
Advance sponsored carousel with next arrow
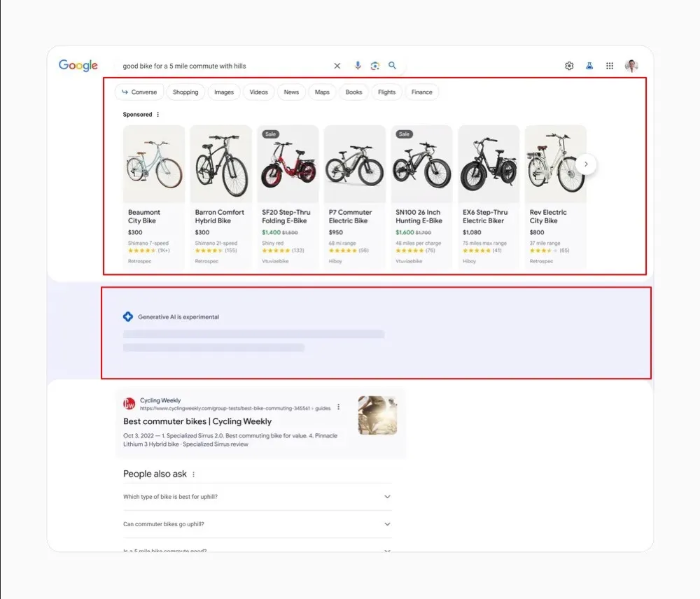coord(586,164)
